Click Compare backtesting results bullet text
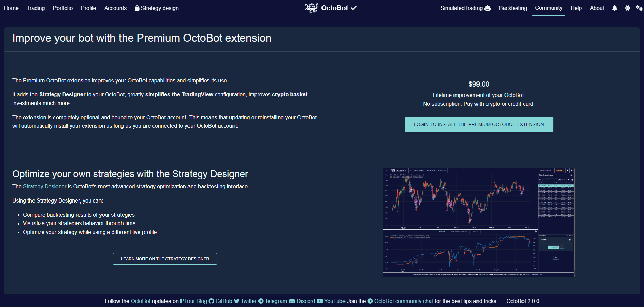The height and width of the screenshot is (307, 644). pos(79,215)
